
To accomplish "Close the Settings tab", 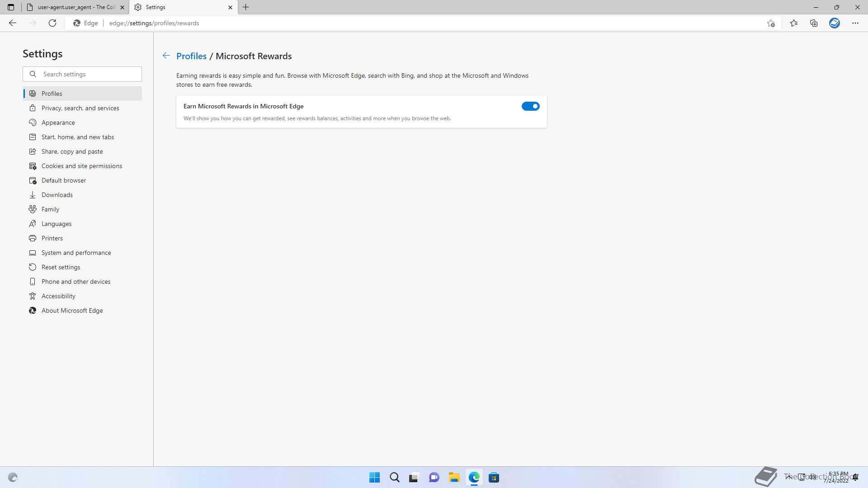I will pos(230,7).
